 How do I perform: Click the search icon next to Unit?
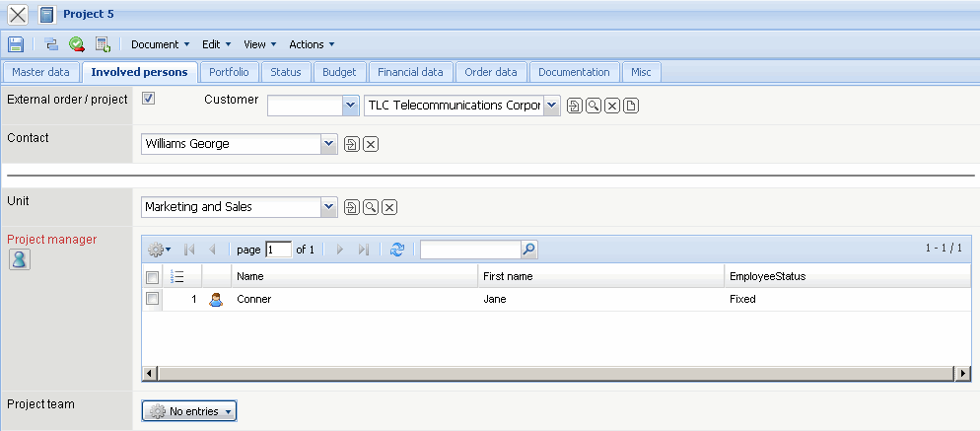[371, 207]
